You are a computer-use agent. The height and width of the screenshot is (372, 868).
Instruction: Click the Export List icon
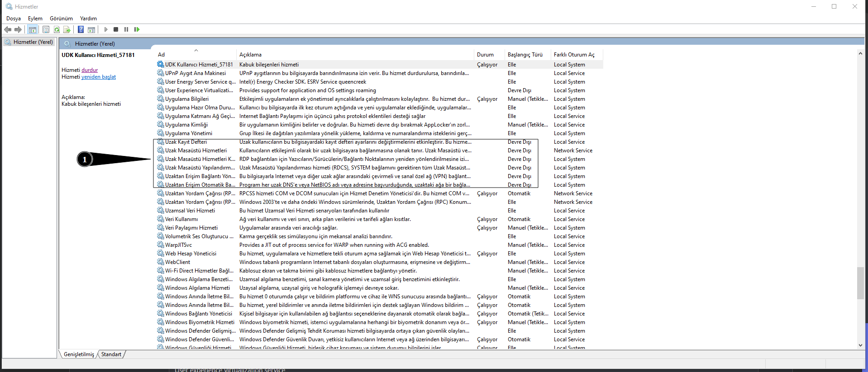tap(67, 29)
